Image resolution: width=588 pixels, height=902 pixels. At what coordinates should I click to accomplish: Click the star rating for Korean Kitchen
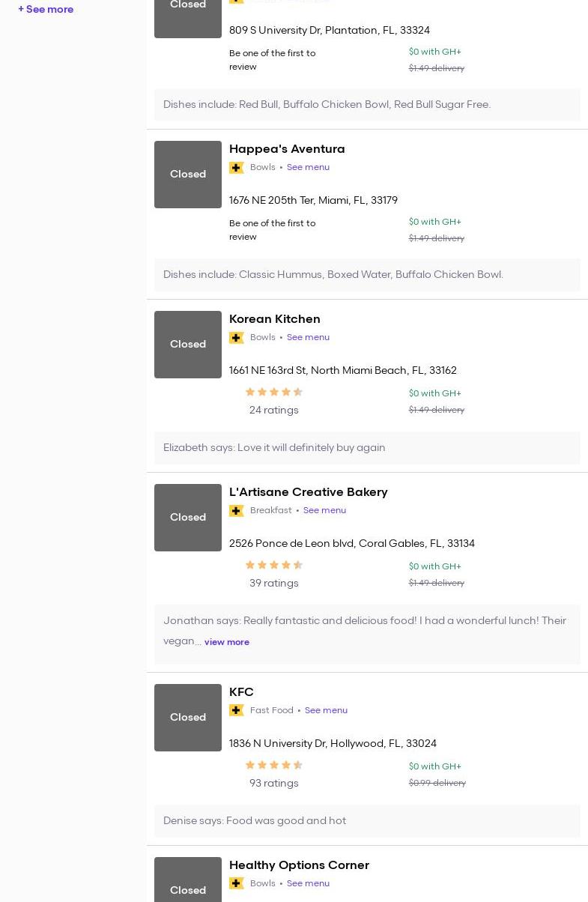coord(274,392)
